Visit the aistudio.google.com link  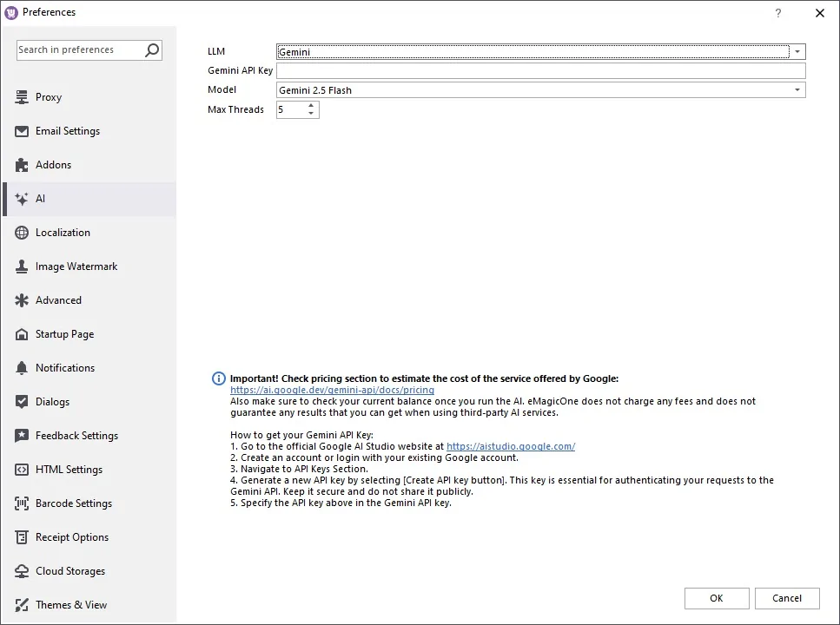coord(510,446)
